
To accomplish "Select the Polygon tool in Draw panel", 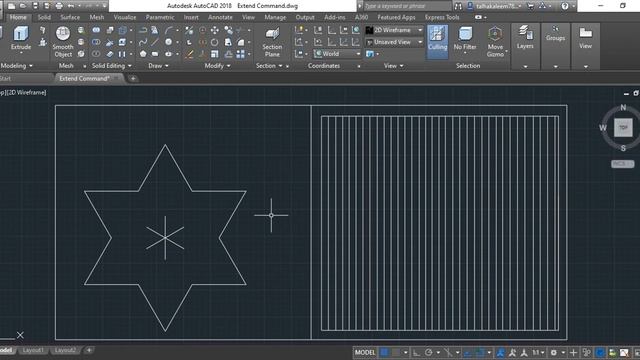I will coord(142,54).
